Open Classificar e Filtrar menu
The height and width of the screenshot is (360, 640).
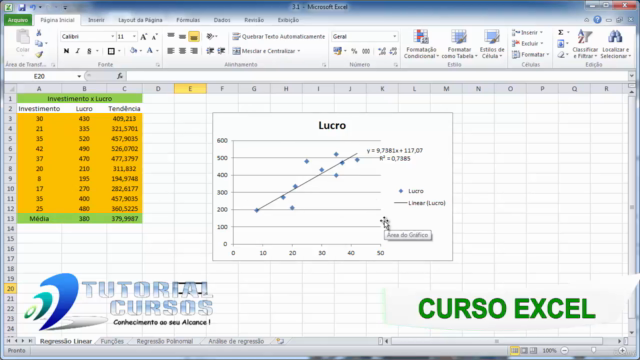click(584, 44)
